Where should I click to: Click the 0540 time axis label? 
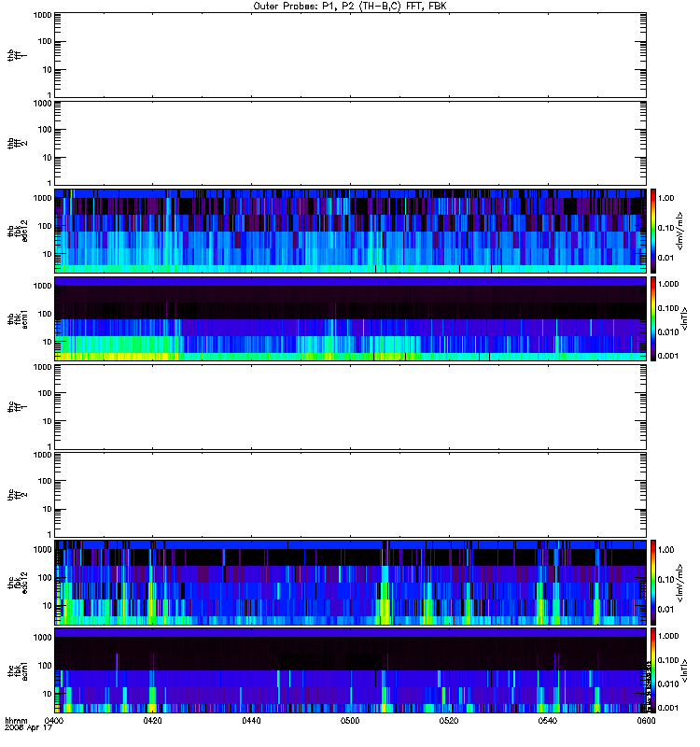[548, 720]
